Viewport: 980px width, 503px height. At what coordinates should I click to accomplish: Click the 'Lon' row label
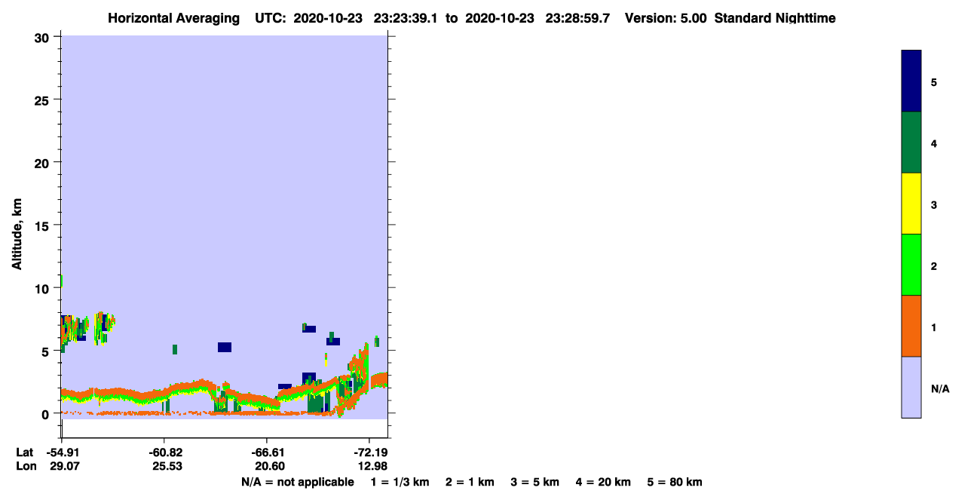pyautogui.click(x=25, y=467)
